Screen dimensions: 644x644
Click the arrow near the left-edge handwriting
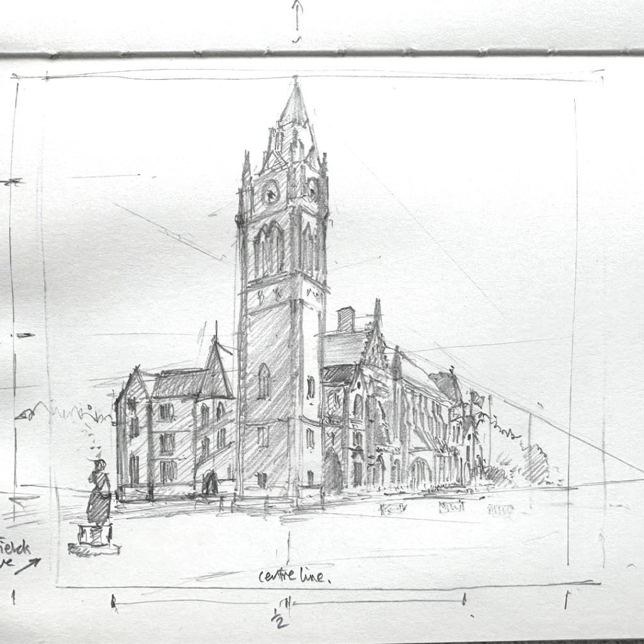click(x=27, y=565)
